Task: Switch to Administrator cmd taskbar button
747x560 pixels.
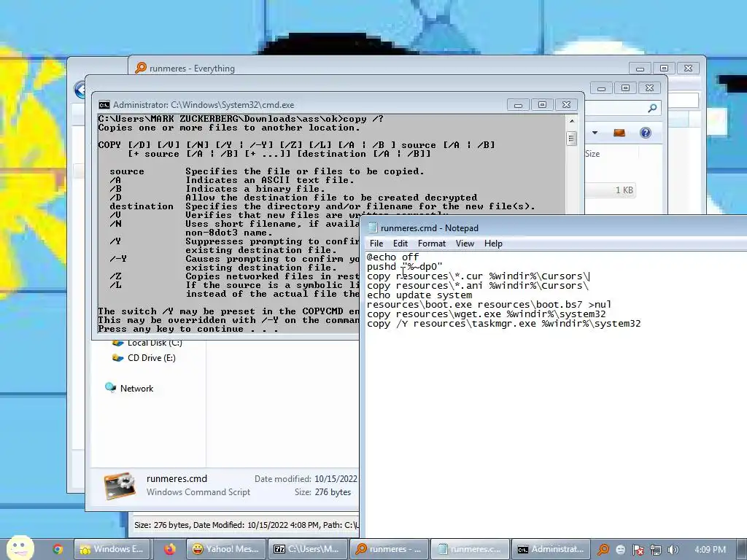Action: point(551,549)
